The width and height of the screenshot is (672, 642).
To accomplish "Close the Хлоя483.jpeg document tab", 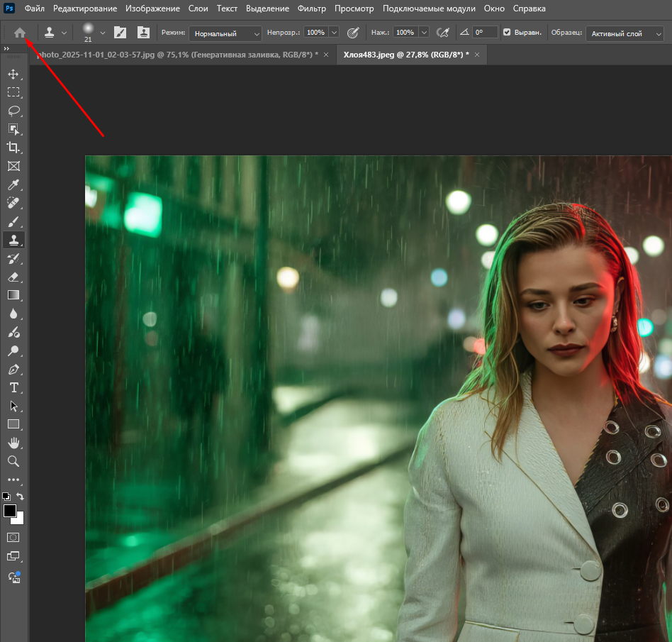I will (x=477, y=55).
